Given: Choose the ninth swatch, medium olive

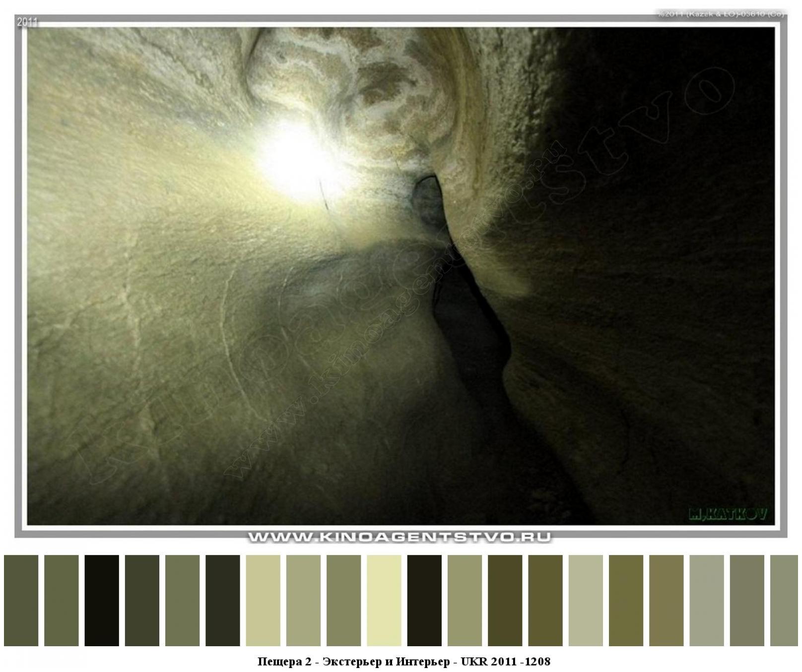Looking at the screenshot, I should (344, 600).
